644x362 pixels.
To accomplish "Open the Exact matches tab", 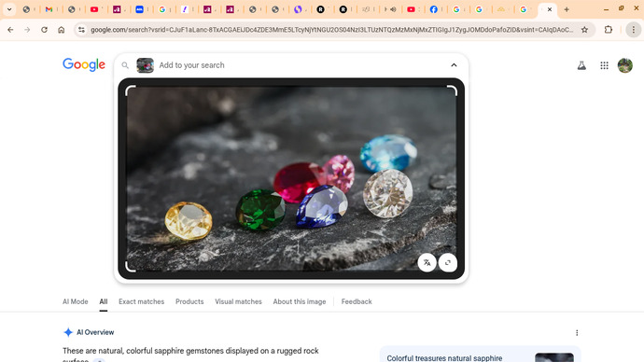I will [x=141, y=301].
